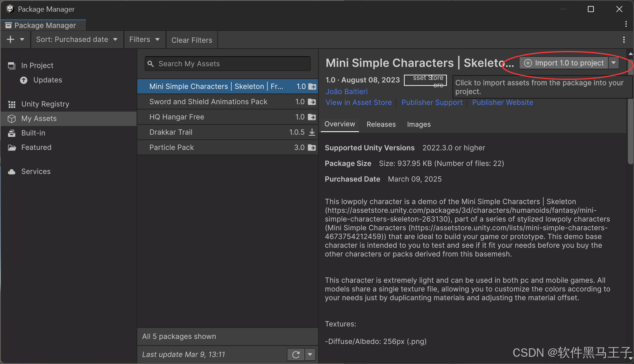The width and height of the screenshot is (634, 364).
Task: Click the In Project sidebar icon
Action: pyautogui.click(x=12, y=65)
